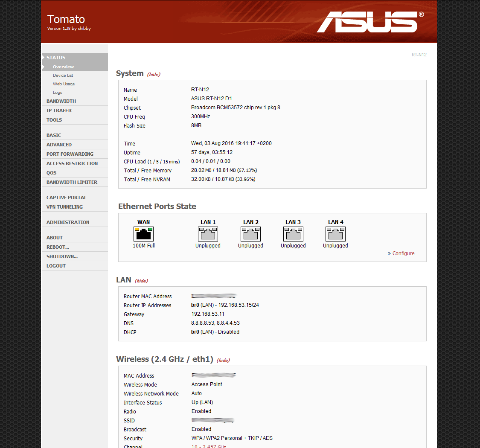Click the Tomato title text
Screen dimensions: 480x448
coord(66,19)
